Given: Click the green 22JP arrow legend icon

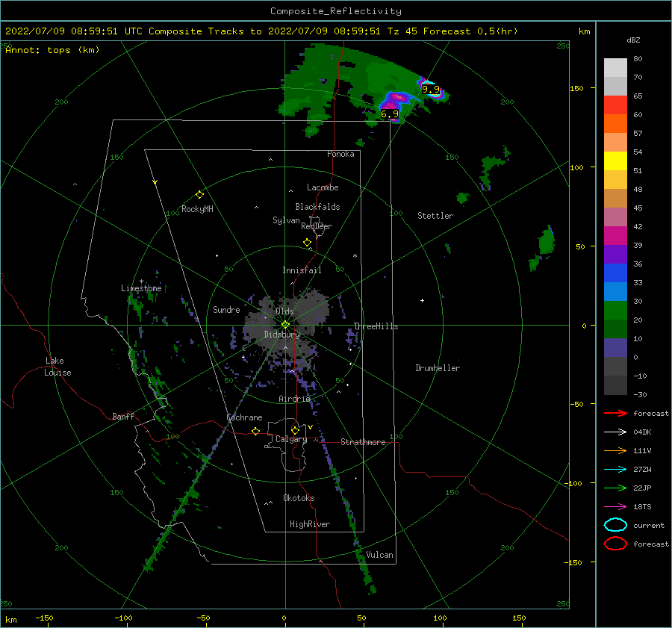Looking at the screenshot, I should pos(615,488).
